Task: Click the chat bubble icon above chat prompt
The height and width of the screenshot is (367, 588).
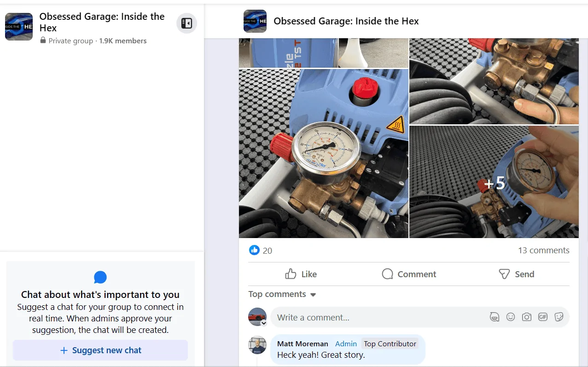Action: 100,277
